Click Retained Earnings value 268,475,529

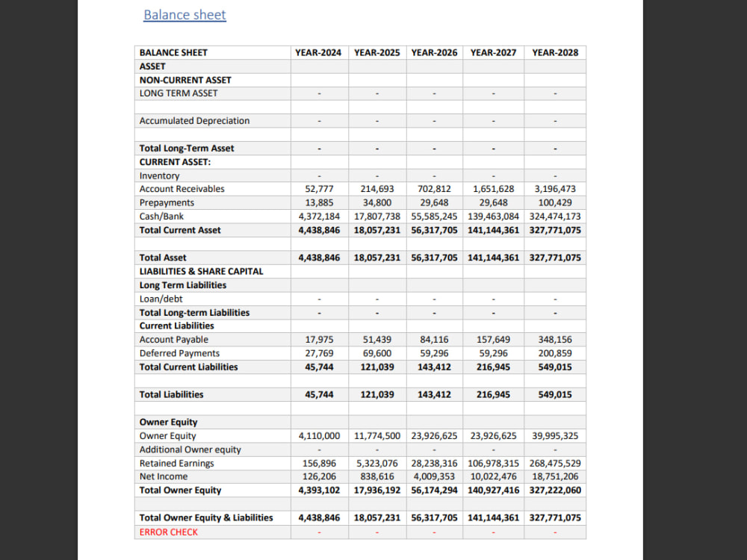point(555,464)
